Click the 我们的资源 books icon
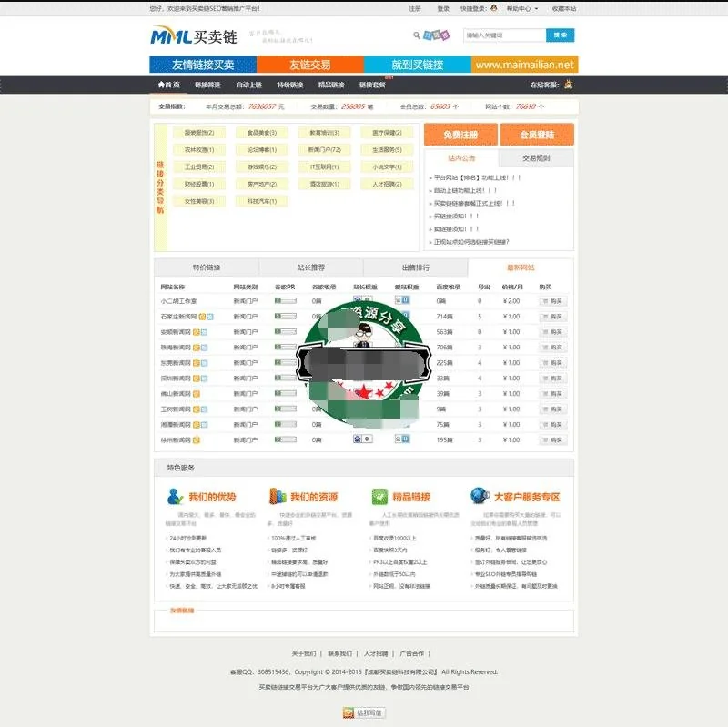The height and width of the screenshot is (727, 728). [x=277, y=497]
